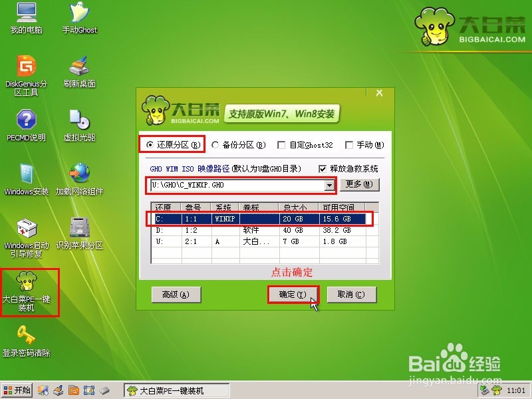The width and height of the screenshot is (532, 399).
Task: Click the 更多(M) button
Action: [x=359, y=185]
